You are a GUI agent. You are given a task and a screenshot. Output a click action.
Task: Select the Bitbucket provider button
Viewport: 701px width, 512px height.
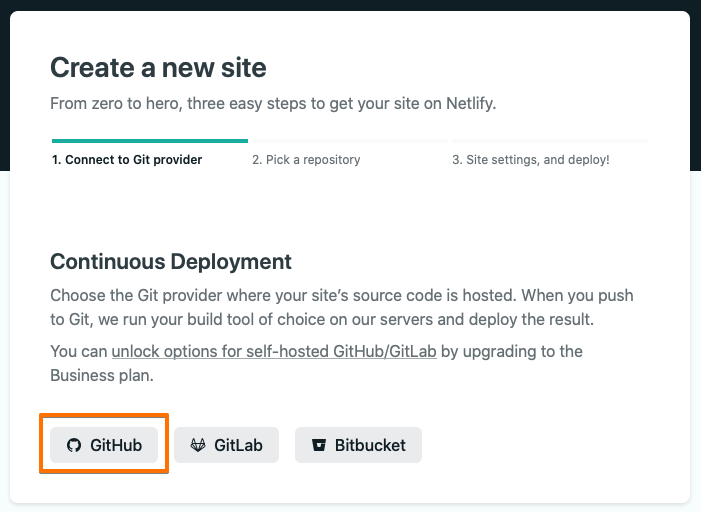point(358,445)
